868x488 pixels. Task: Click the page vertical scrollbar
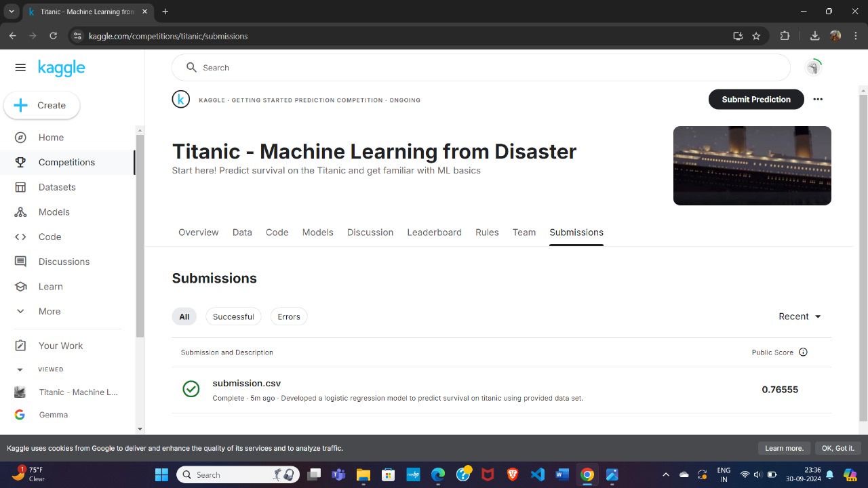pos(863,258)
